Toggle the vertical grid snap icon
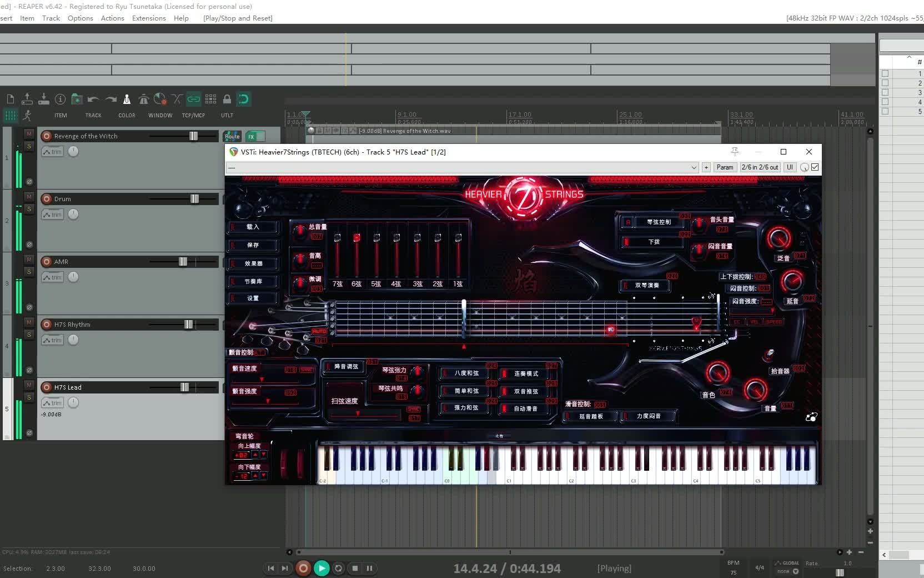 point(11,115)
